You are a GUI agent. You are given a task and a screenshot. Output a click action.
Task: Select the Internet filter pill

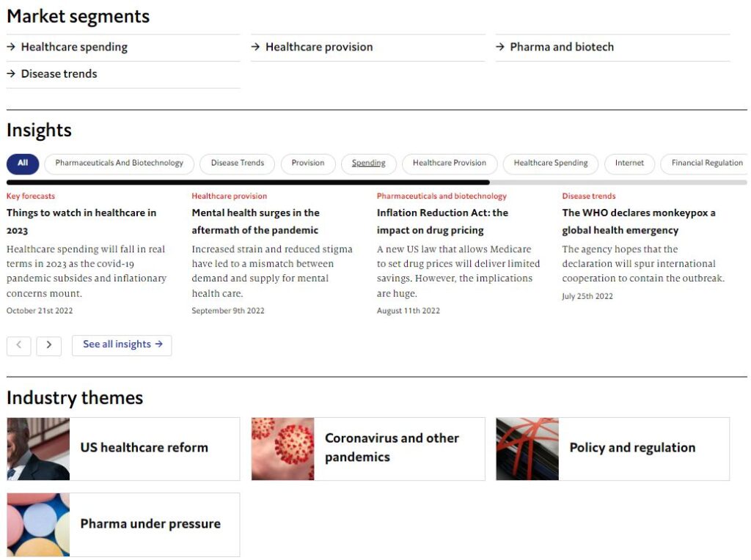point(629,163)
